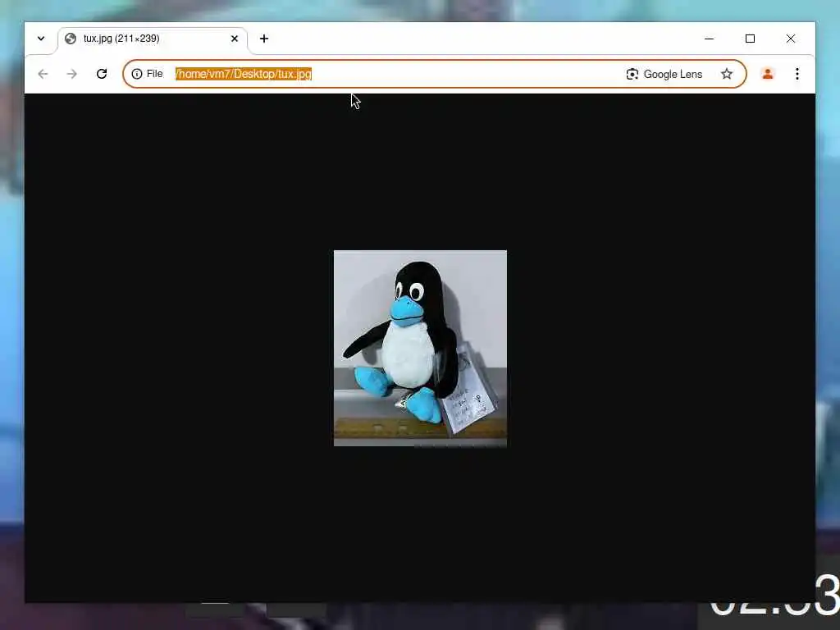840x630 pixels.
Task: Click the address bar URL text
Action: coord(243,74)
